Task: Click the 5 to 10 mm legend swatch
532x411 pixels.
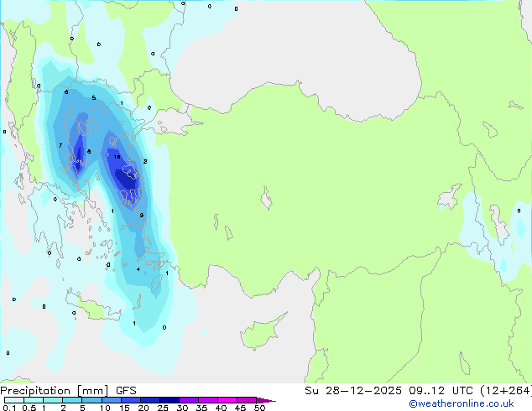Action: pyautogui.click(x=92, y=400)
